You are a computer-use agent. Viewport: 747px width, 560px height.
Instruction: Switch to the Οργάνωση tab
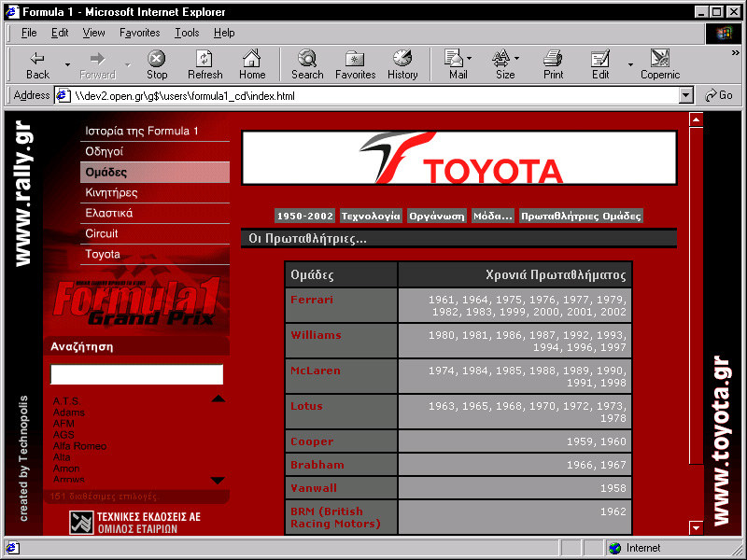437,216
